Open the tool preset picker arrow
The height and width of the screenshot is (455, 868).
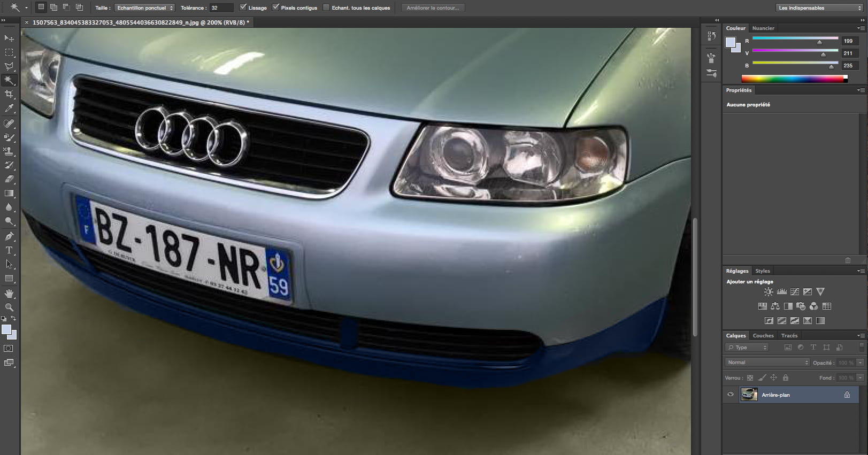pos(26,8)
